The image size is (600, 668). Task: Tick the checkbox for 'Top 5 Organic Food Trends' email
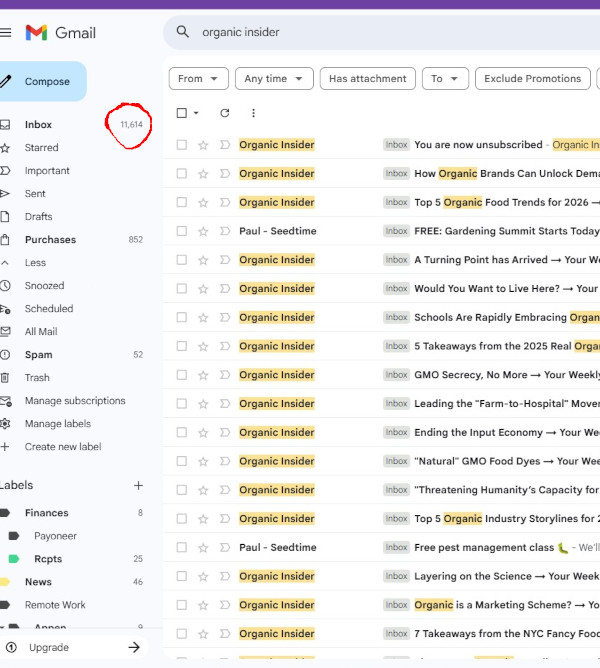click(181, 203)
